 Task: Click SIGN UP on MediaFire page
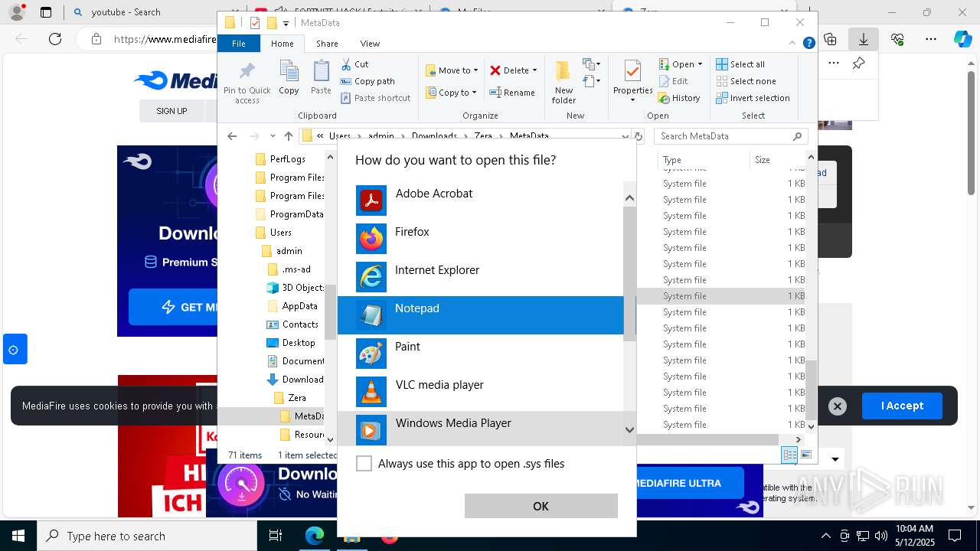(171, 111)
